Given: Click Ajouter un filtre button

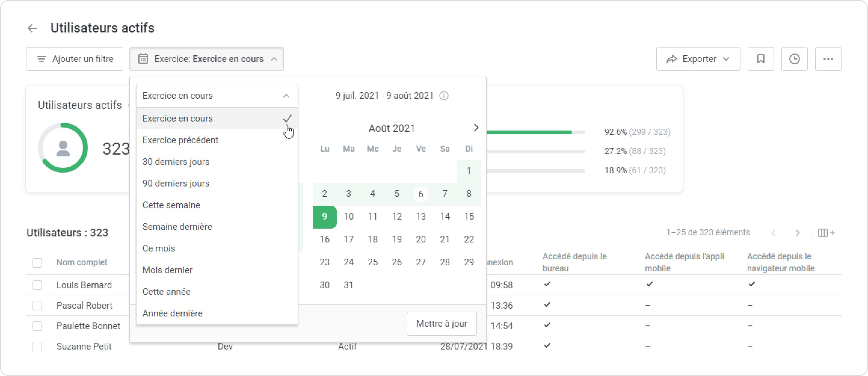Looking at the screenshot, I should [x=75, y=59].
